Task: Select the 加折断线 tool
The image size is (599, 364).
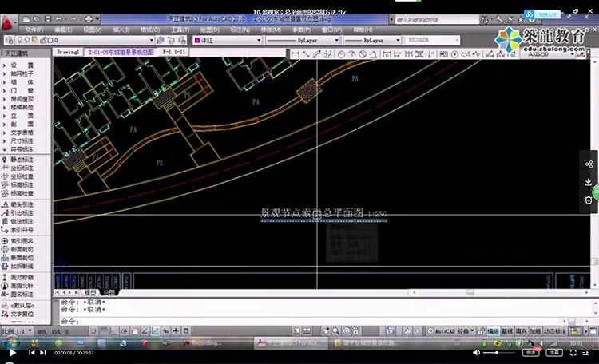Action: point(22,267)
